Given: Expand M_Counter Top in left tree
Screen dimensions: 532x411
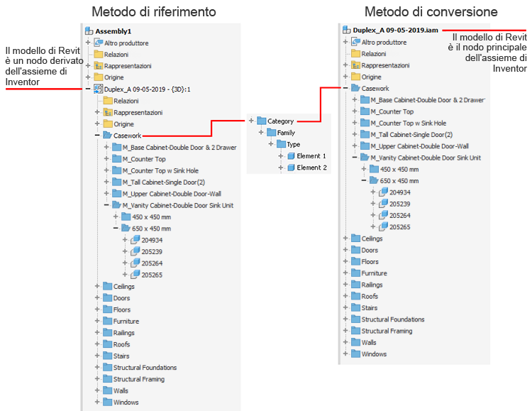Looking at the screenshot, I should pyautogui.click(x=106, y=159).
